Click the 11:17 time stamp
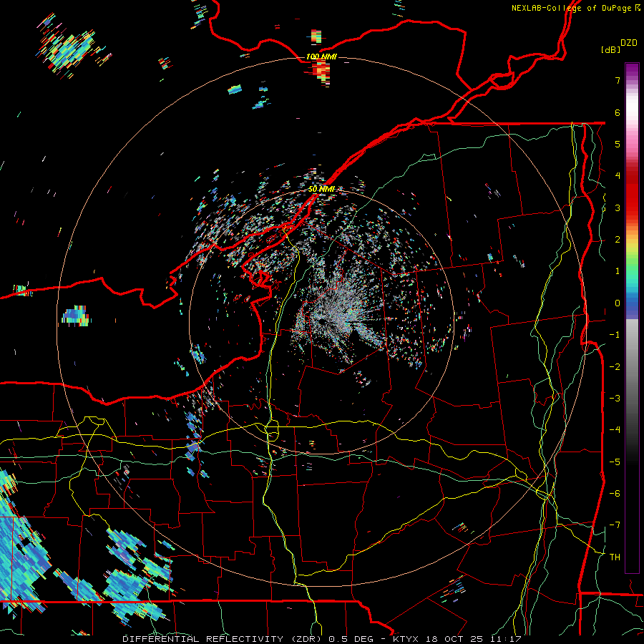The height and width of the screenshot is (644, 644). pos(506,639)
